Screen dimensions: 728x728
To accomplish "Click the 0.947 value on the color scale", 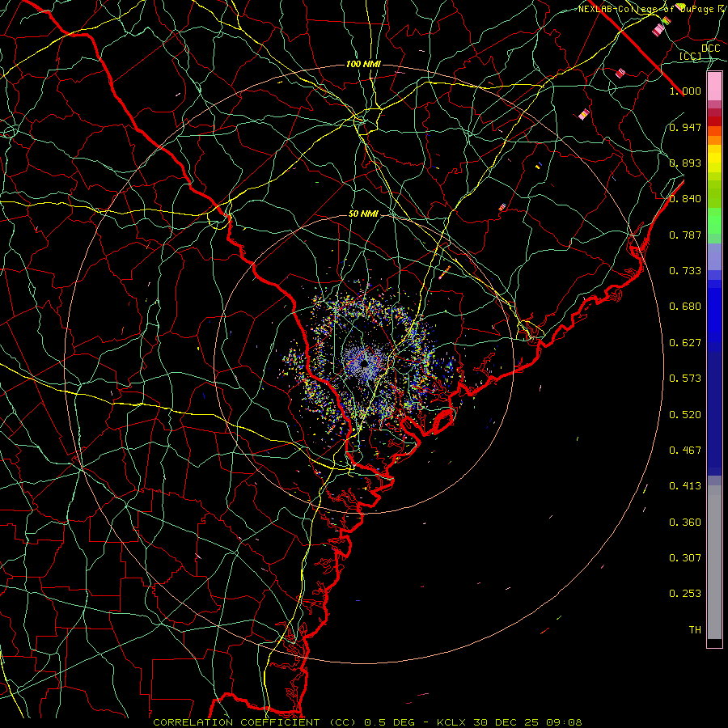I will [685, 127].
